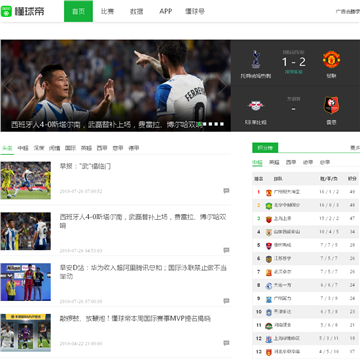Switch news feed to the 深度 tab
This screenshot has height=360, width=360.
pos(39,148)
